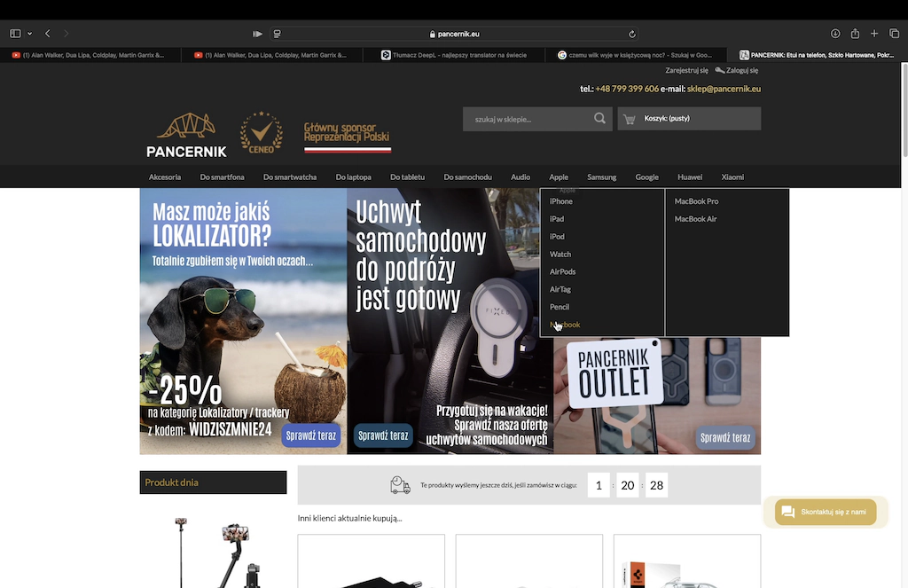Screen dimensions: 908x588
Task: Select iPhone in the Apple dropdown
Action: (561, 201)
